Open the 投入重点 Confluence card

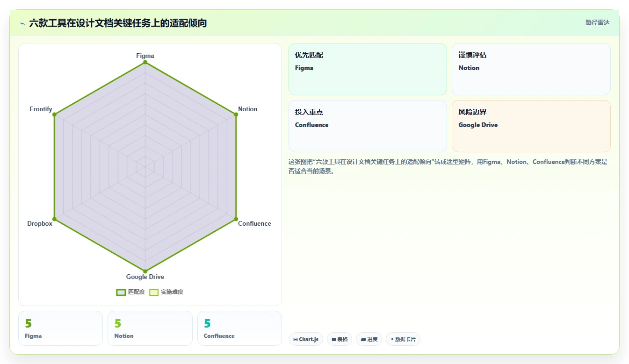click(368, 126)
